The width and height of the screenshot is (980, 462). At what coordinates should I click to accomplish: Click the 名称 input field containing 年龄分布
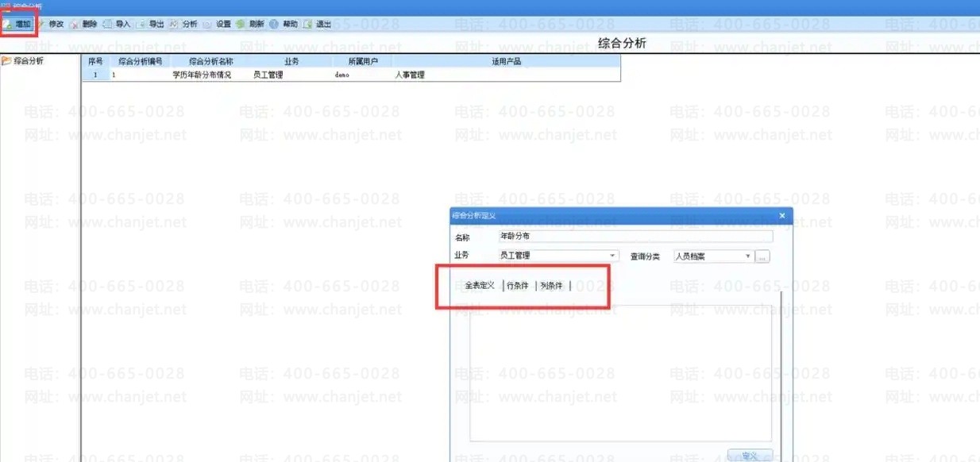coord(635,237)
